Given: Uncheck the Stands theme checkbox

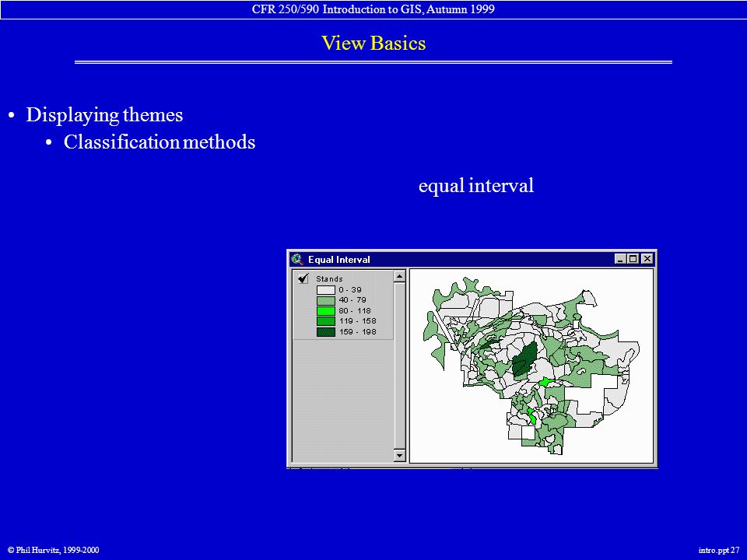Looking at the screenshot, I should tap(303, 278).
